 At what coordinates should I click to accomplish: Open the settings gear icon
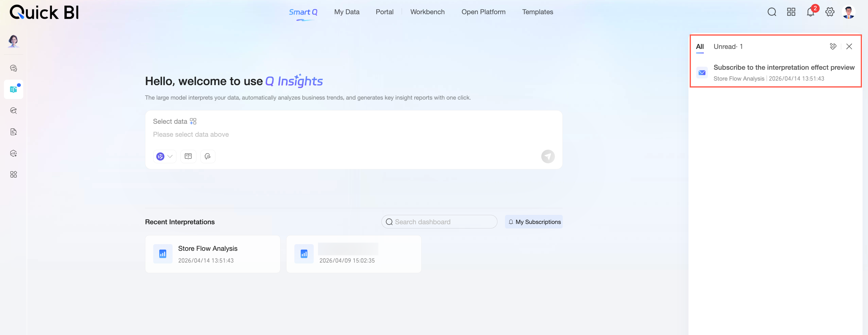pyautogui.click(x=830, y=12)
